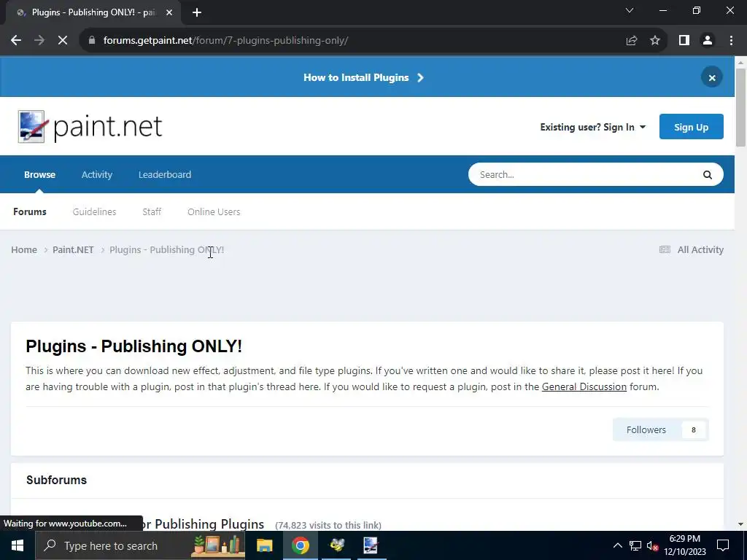747x560 pixels.
Task: Click the Sign Up button
Action: 691,127
